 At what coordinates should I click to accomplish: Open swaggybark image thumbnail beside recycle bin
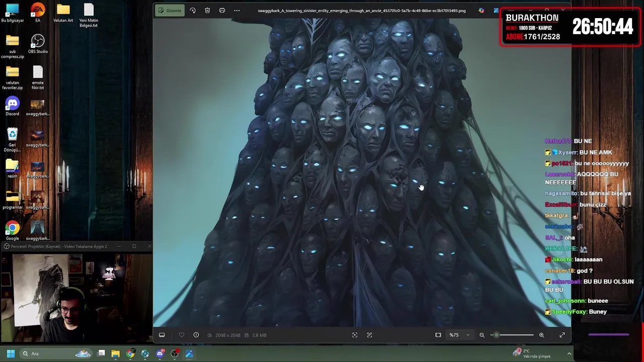[x=38, y=138]
